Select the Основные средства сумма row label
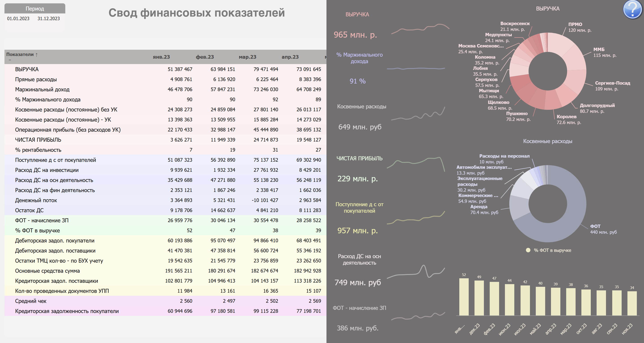644x343 pixels. tap(47, 271)
